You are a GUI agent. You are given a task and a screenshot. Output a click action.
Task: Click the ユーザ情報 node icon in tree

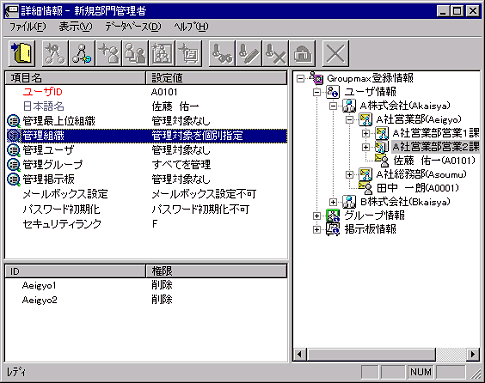[x=333, y=92]
